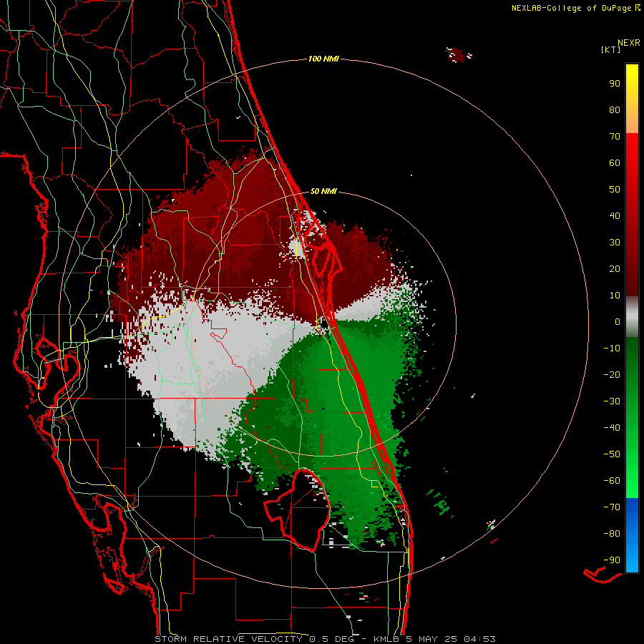644x644 pixels.
Task: Click the 70 value on the velocity scale
Action: [x=615, y=137]
